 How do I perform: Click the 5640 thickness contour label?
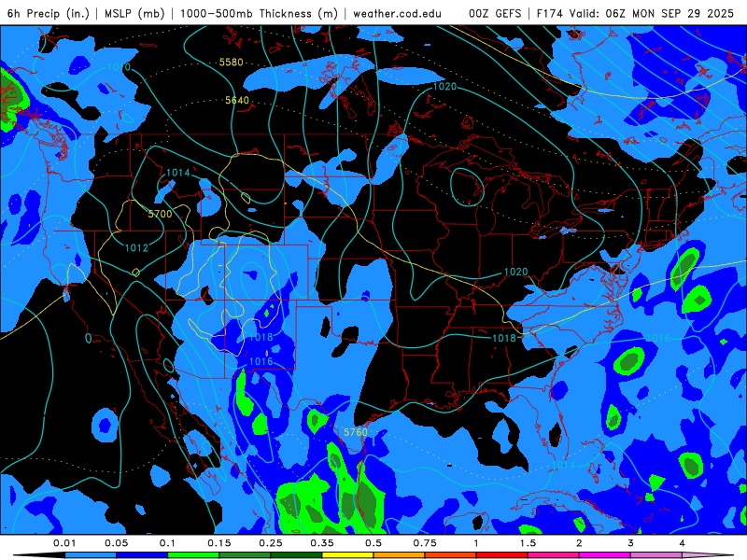tap(237, 100)
